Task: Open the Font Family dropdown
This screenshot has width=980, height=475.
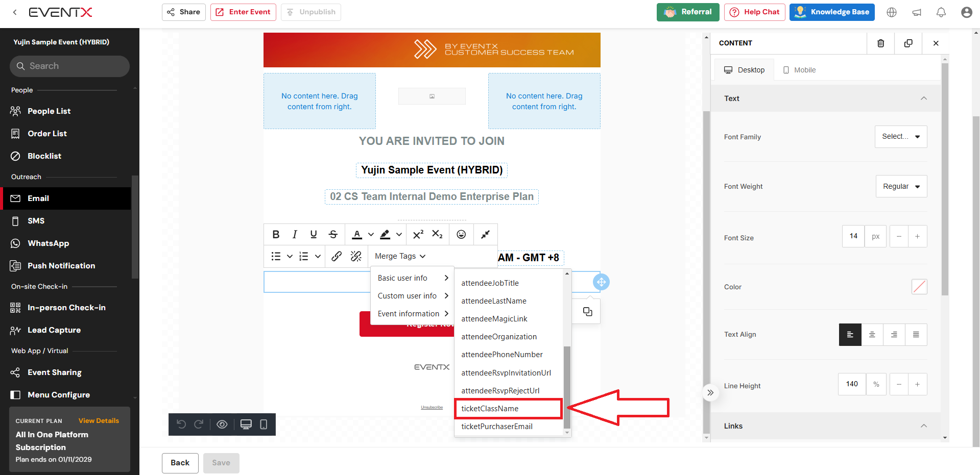Action: point(901,137)
